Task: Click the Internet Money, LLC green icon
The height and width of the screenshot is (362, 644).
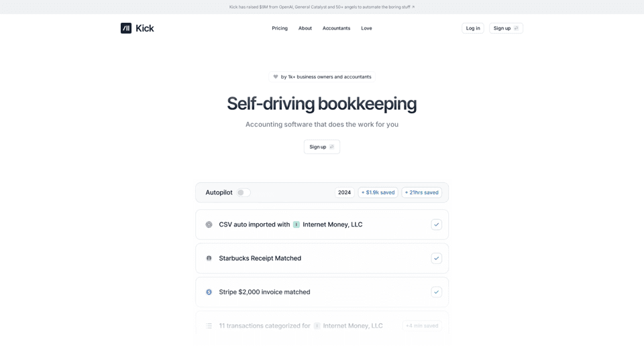Action: click(x=296, y=225)
